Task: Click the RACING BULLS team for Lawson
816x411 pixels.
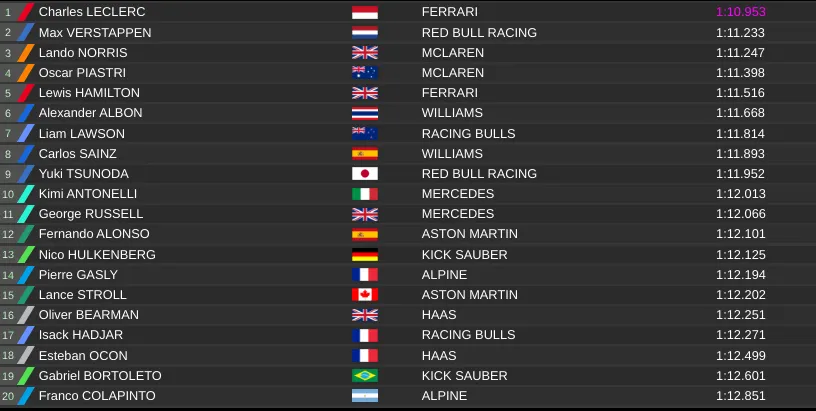Action: click(x=468, y=134)
